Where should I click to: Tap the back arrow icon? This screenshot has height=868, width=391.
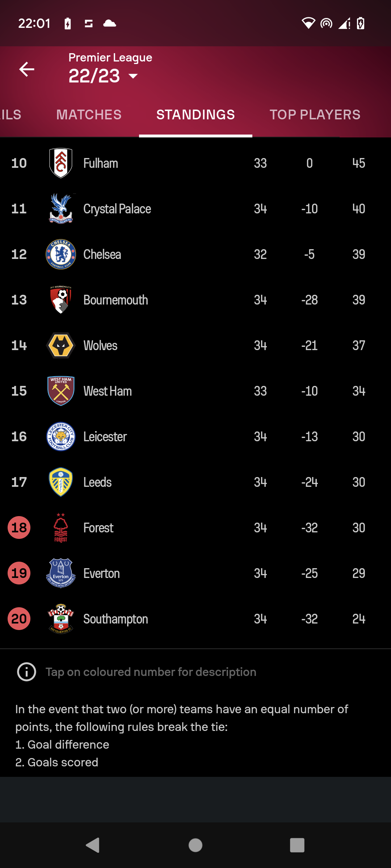pyautogui.click(x=26, y=69)
